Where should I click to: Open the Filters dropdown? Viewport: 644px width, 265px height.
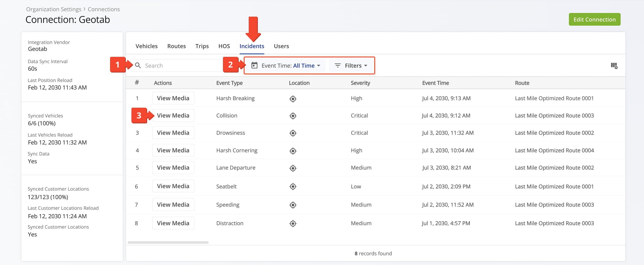351,66
